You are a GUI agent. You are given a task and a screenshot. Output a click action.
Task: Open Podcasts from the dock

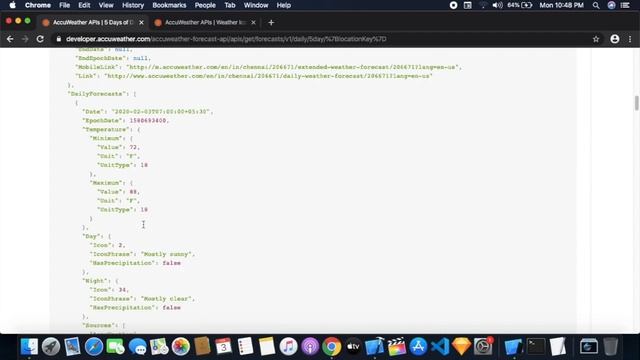coord(310,347)
